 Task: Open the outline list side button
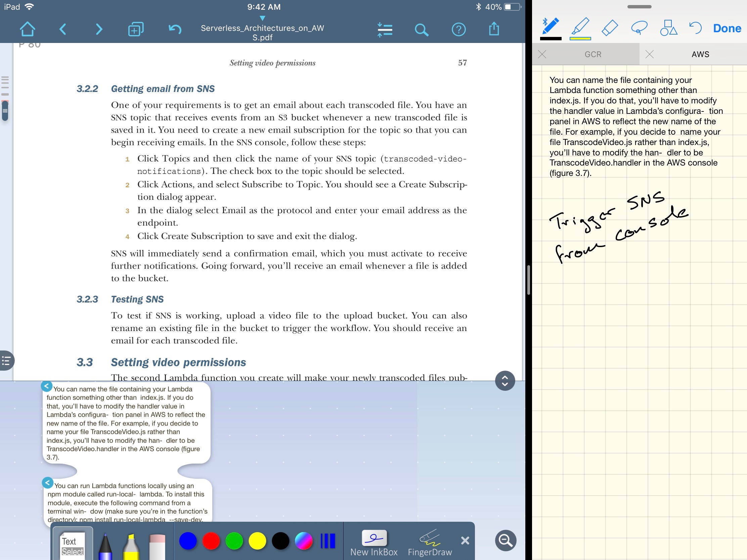pyautogui.click(x=6, y=361)
